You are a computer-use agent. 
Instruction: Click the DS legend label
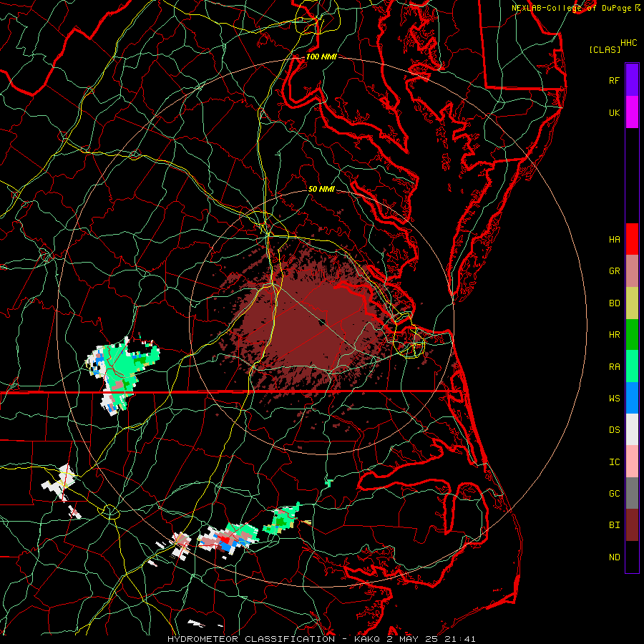pos(614,430)
